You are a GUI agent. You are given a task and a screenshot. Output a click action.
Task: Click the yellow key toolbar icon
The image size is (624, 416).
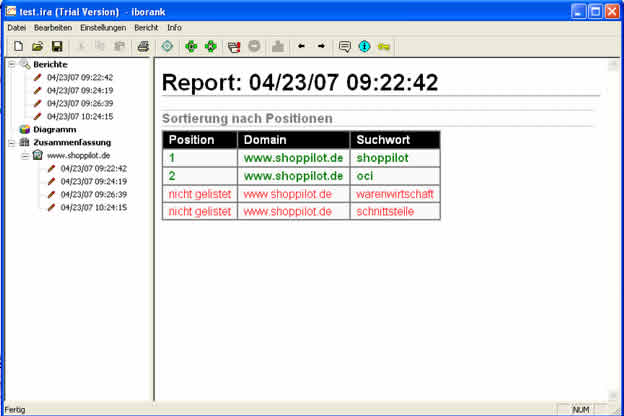click(x=384, y=47)
